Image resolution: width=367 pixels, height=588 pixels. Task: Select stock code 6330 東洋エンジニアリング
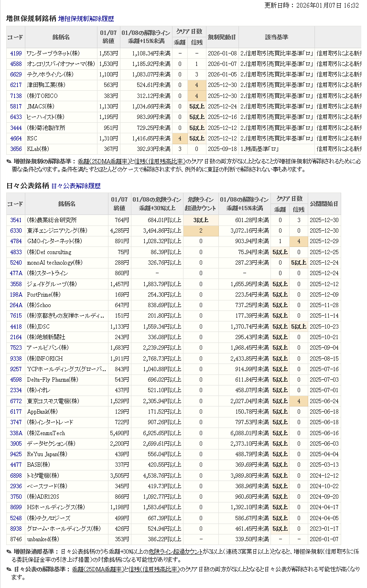(x=16, y=231)
